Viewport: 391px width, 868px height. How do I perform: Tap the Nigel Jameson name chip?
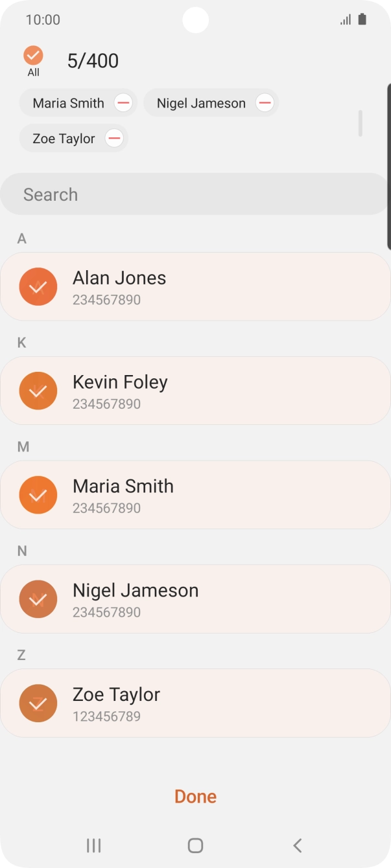click(201, 103)
